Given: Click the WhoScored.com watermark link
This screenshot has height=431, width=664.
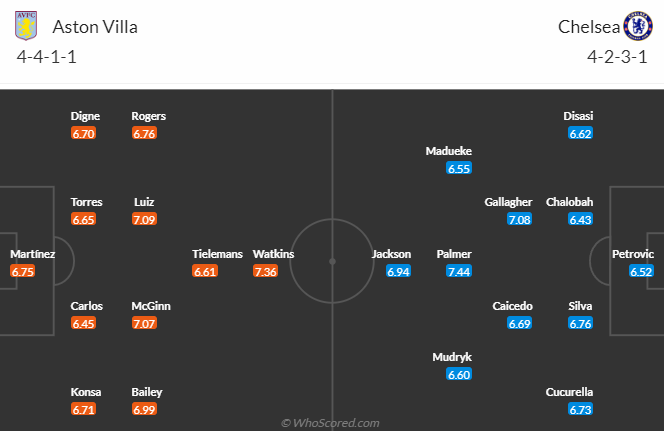Looking at the screenshot, I should point(330,423).
